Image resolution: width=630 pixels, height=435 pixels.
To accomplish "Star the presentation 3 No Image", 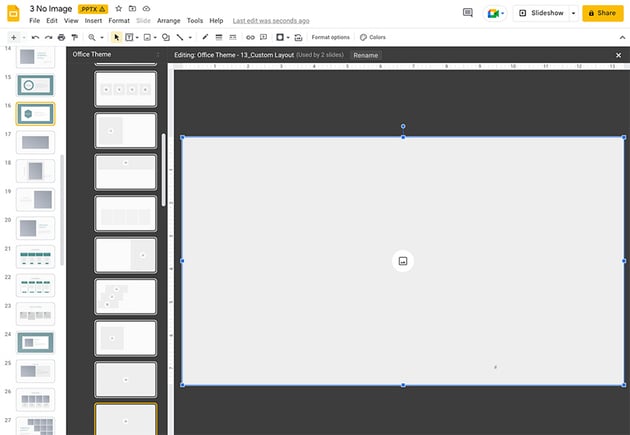I will (118, 8).
